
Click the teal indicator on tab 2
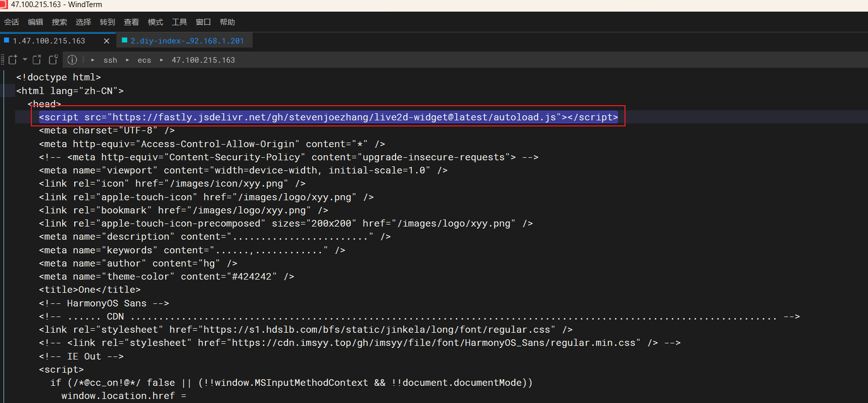pyautogui.click(x=124, y=40)
